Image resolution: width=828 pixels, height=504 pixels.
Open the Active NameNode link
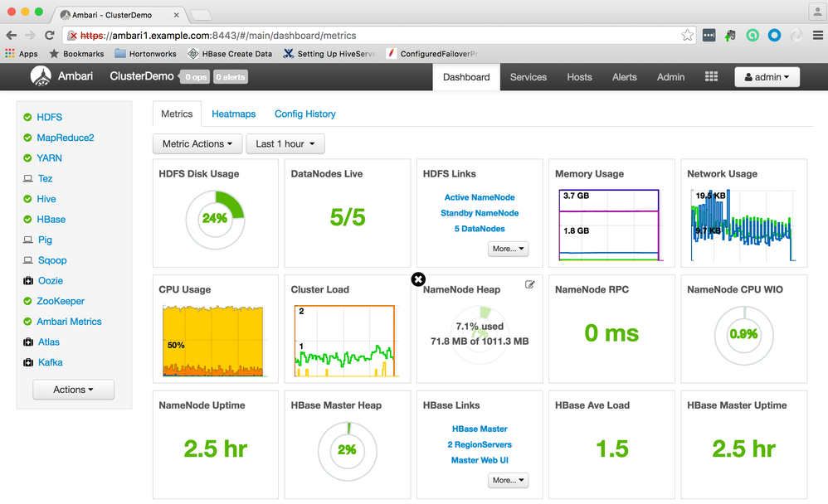coord(480,197)
